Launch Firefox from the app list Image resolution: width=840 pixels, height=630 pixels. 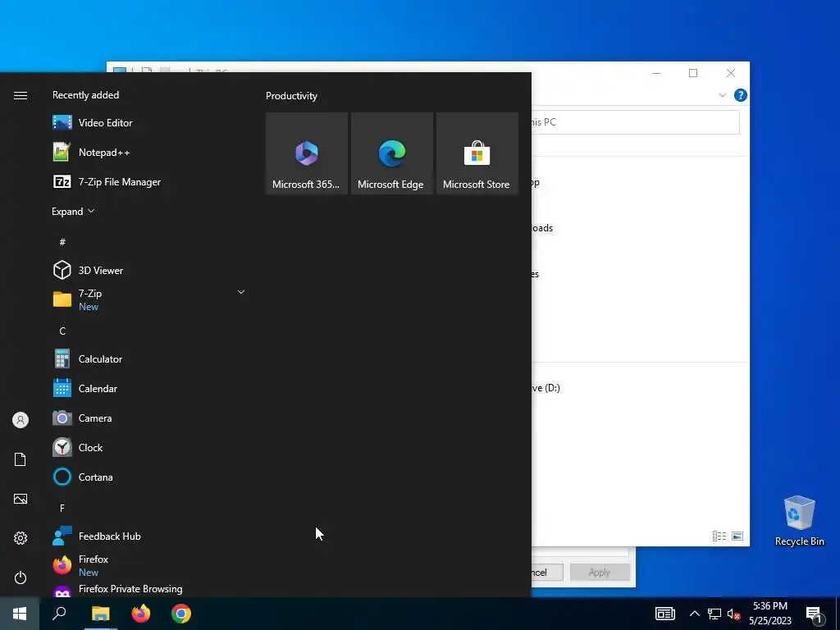click(x=149, y=566)
